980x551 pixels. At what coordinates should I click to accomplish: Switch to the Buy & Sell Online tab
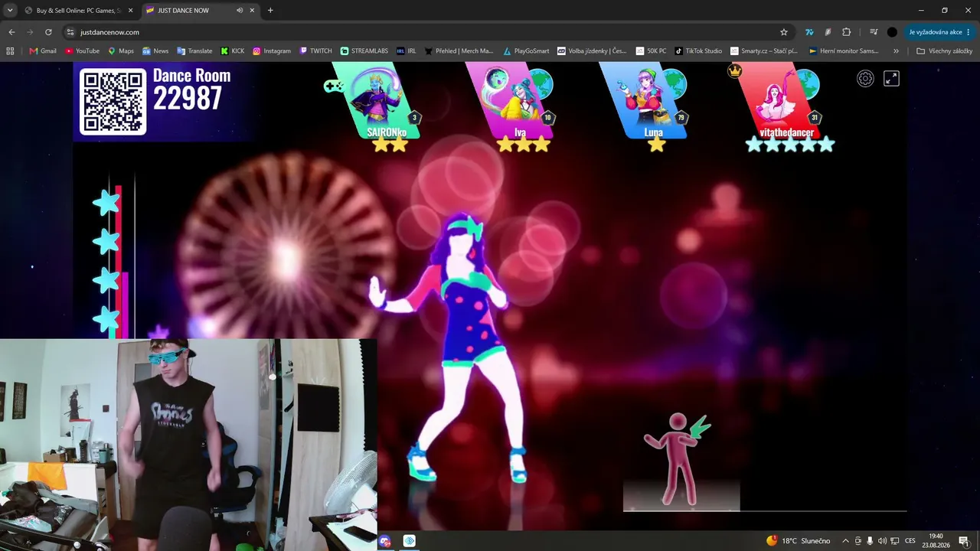coord(77,10)
